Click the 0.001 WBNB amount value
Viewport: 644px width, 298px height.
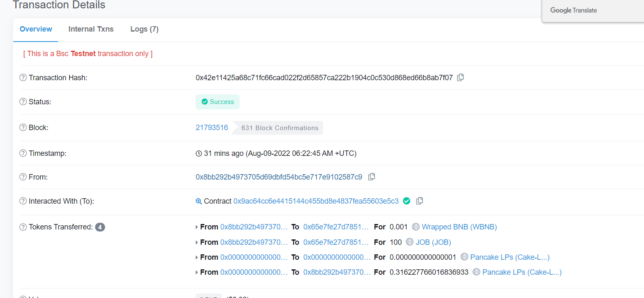tap(399, 227)
